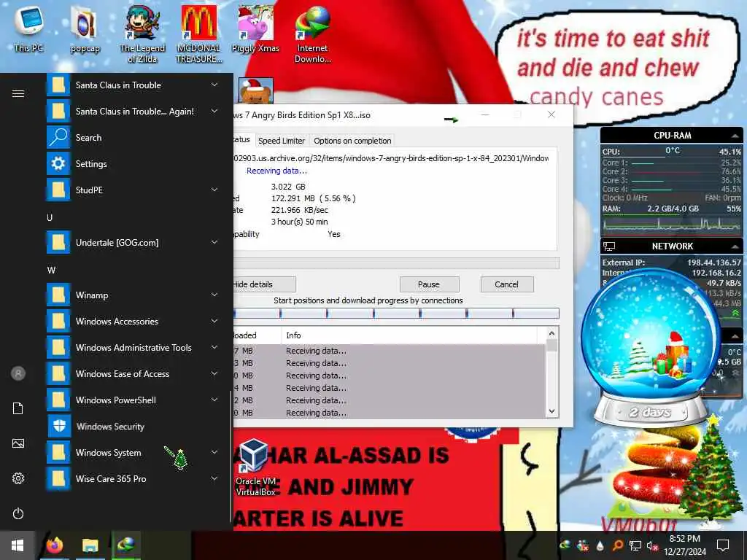Click the Power icon in Start

pyautogui.click(x=18, y=514)
